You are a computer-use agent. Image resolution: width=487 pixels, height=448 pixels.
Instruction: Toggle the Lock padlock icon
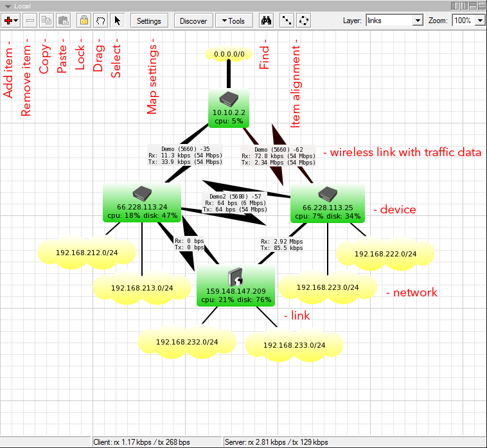click(x=84, y=21)
